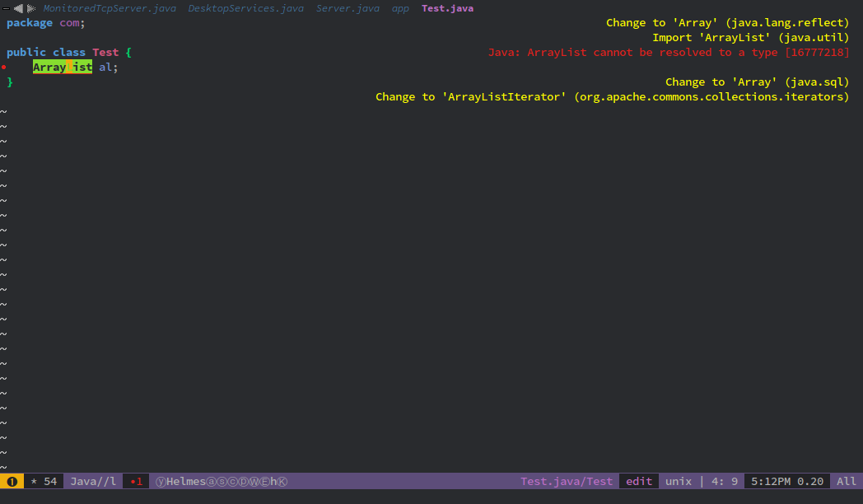Screen dimensions: 863x504
Task: Click the opening brace after Test
Action: pyautogui.click(x=128, y=52)
